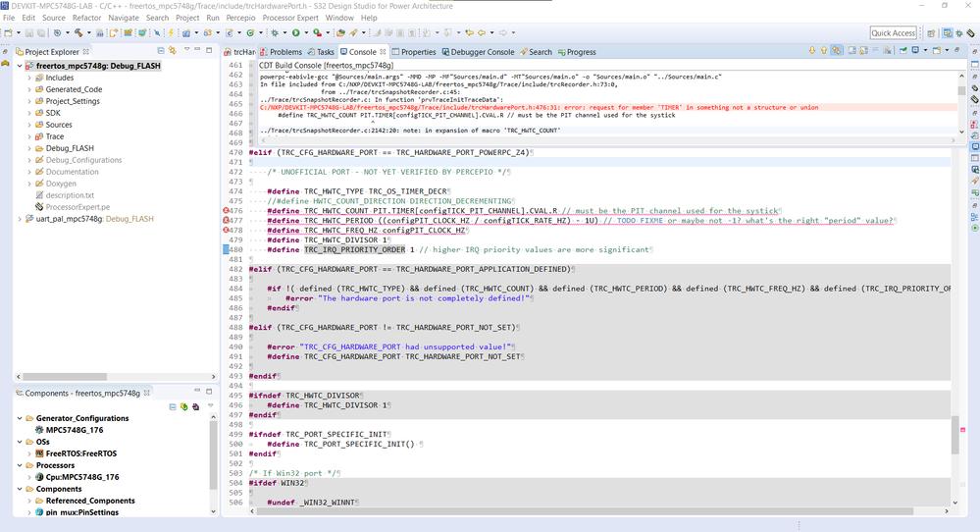Image resolution: width=980 pixels, height=532 pixels.
Task: Select the trcHar editor tab
Action: coord(240,52)
